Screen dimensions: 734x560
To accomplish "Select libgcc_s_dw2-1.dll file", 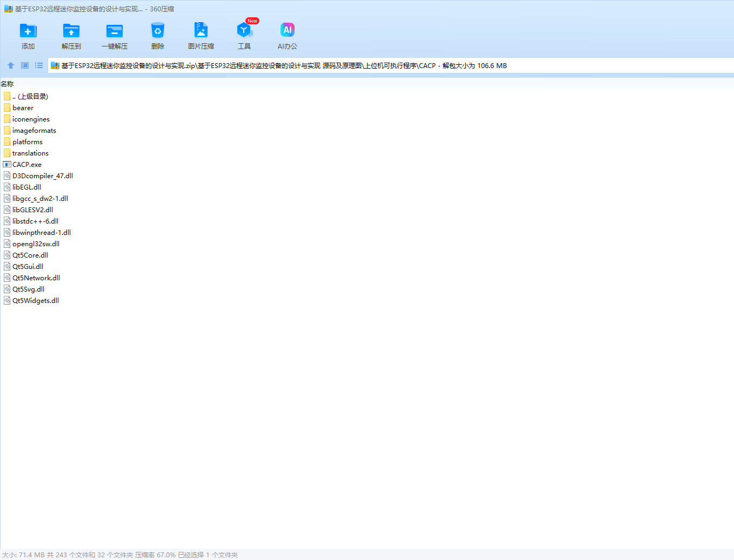I will pyautogui.click(x=36, y=199).
